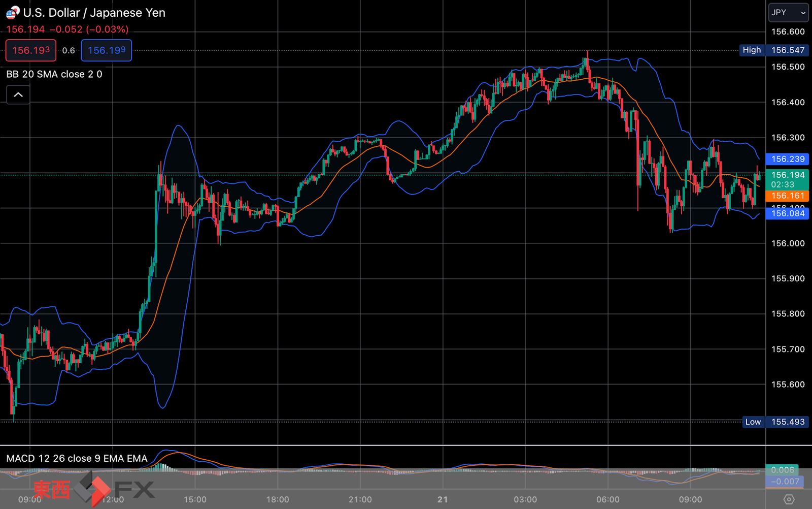Click the current price 156.194 tag

[x=788, y=179]
